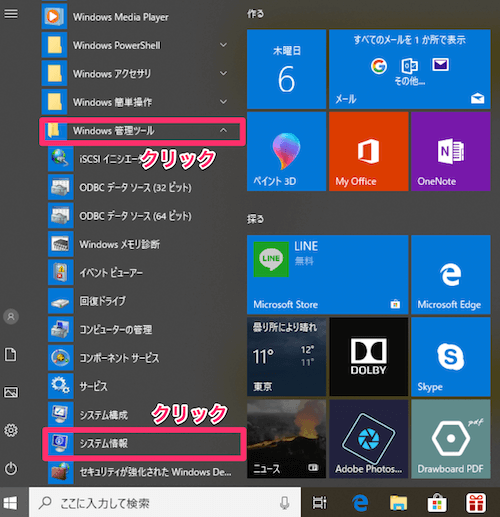
Task: Open the My Office tile
Action: 369,151
